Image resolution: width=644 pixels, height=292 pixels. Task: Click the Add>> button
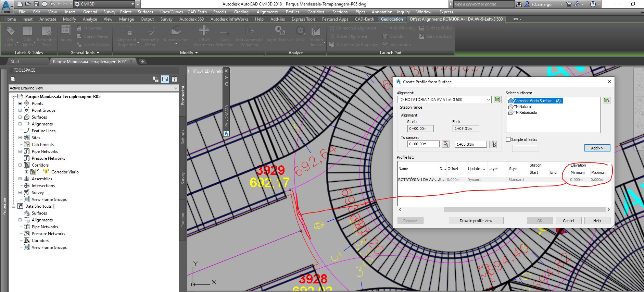tap(597, 148)
